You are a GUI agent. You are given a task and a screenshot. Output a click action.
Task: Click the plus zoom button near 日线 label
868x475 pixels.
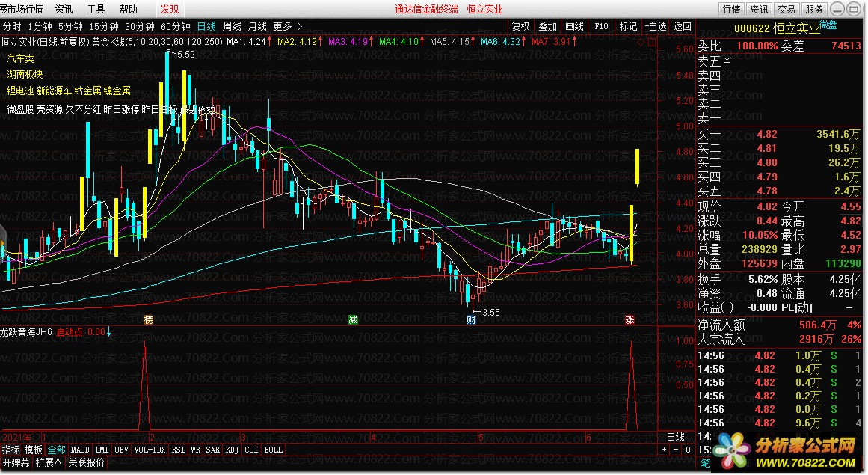(x=665, y=450)
